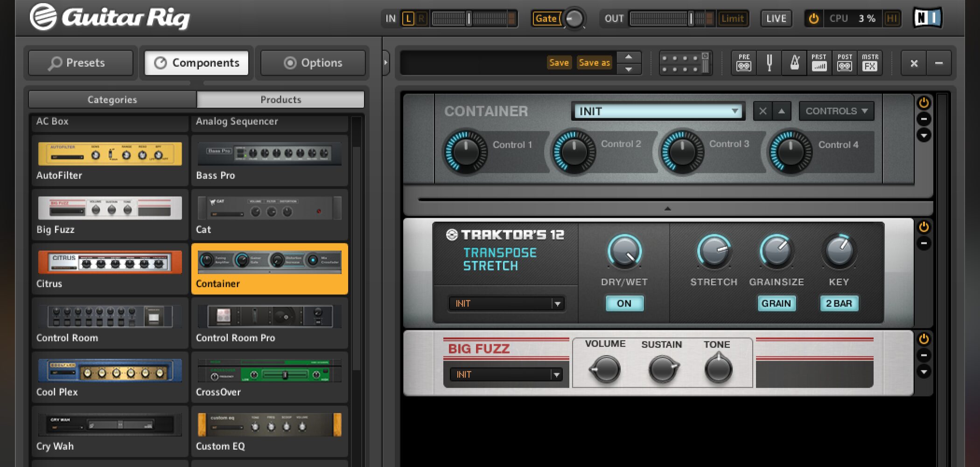
Task: Collapse all rack modules with minus button
Action: pos(939,63)
